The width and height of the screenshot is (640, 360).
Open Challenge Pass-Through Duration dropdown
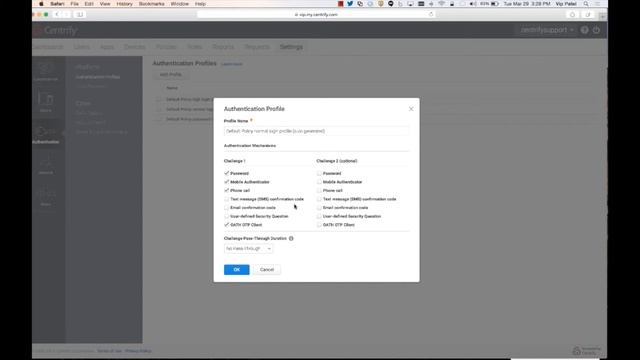[x=248, y=249]
